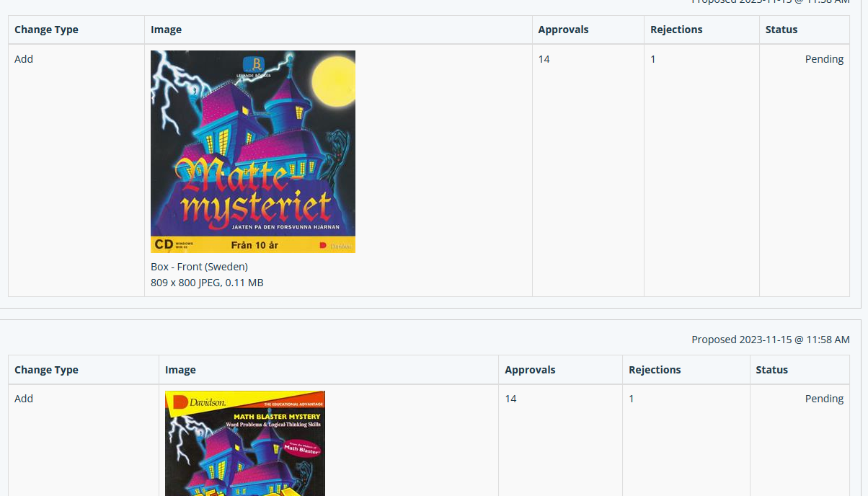Click rejections count 1 in Matte-mysteriet row

pyautogui.click(x=653, y=59)
